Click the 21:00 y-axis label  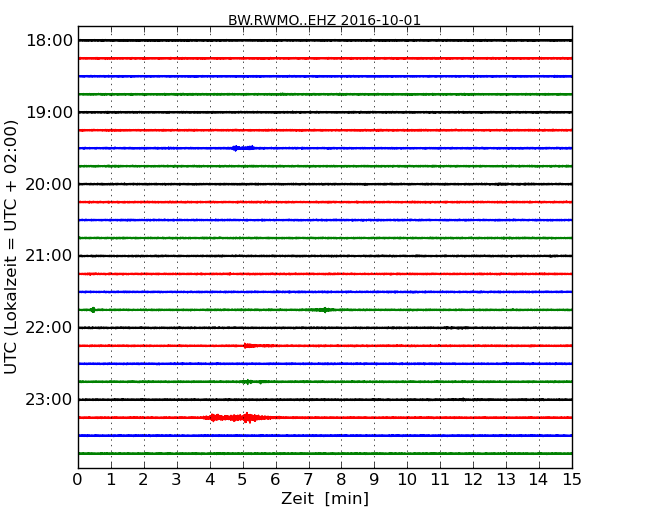[49, 256]
